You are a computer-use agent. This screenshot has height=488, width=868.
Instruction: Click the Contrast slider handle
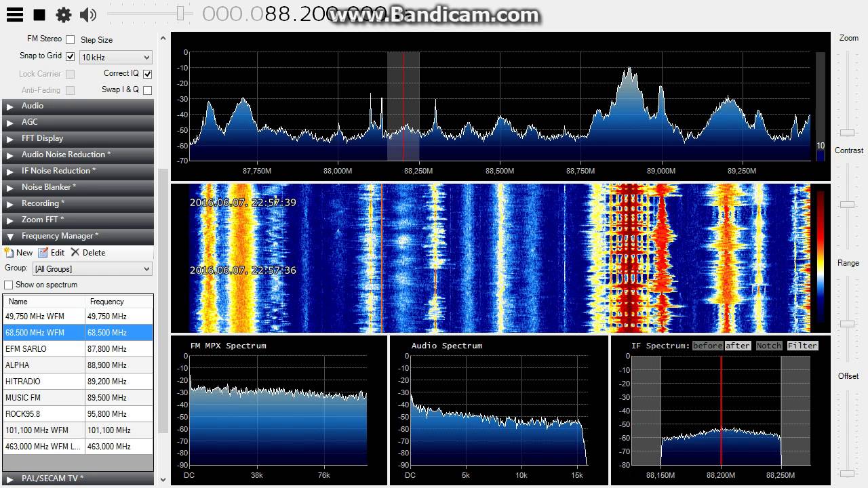tap(847, 204)
